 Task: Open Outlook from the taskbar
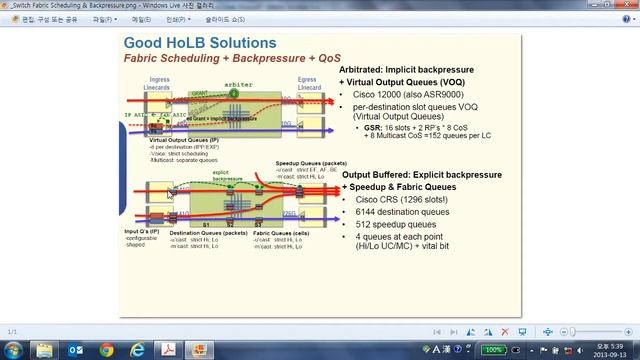[76, 350]
